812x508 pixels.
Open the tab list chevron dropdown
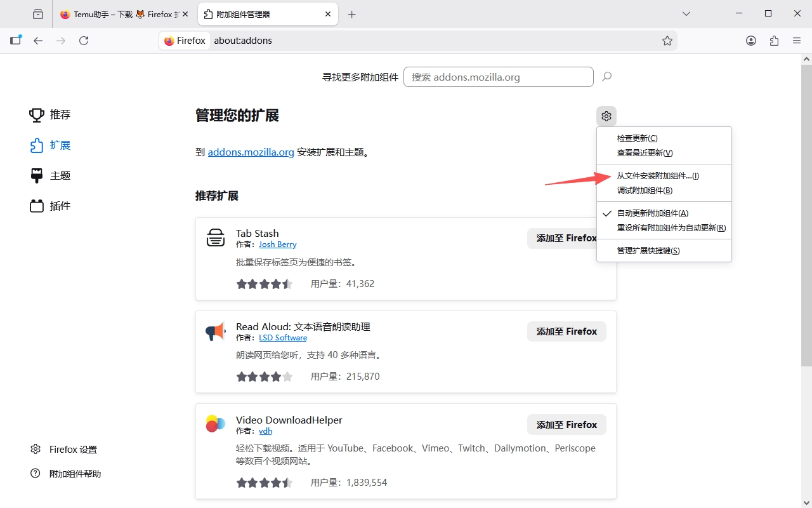coord(686,13)
